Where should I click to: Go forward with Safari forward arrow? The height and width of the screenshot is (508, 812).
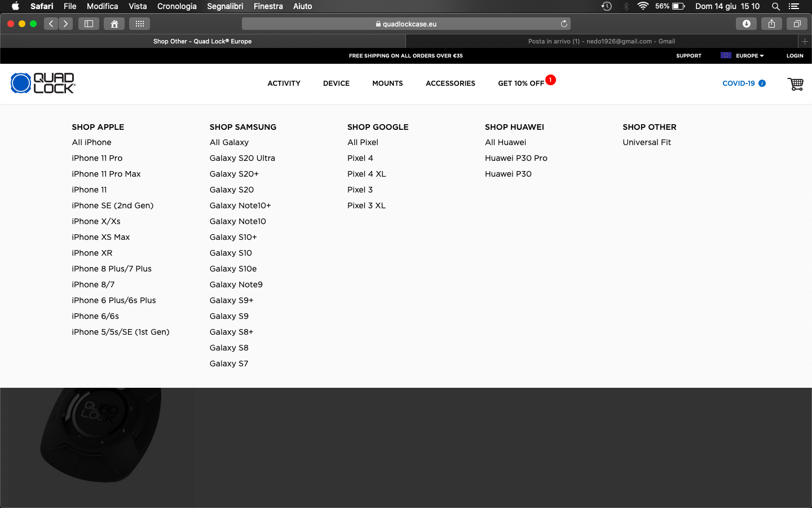[x=66, y=24]
